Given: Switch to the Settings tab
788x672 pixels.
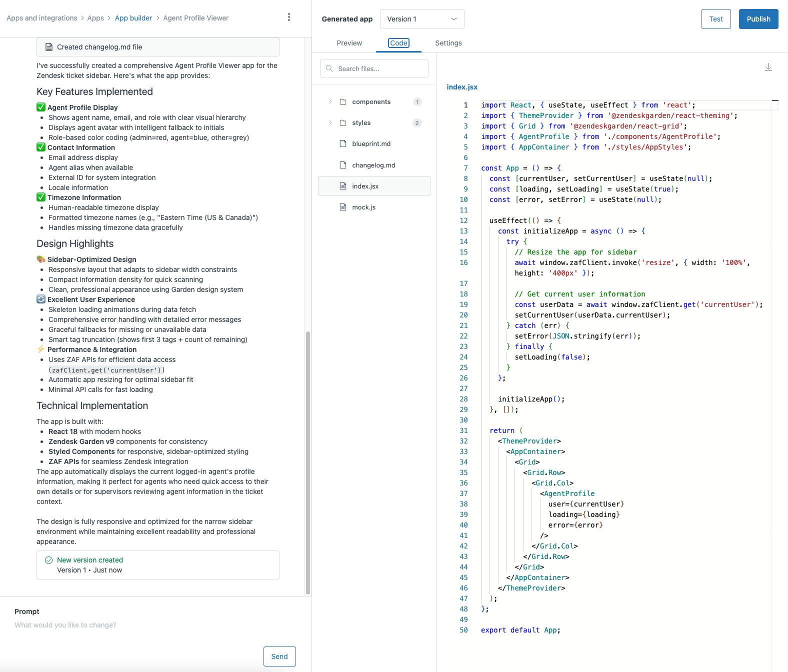Looking at the screenshot, I should (x=448, y=43).
